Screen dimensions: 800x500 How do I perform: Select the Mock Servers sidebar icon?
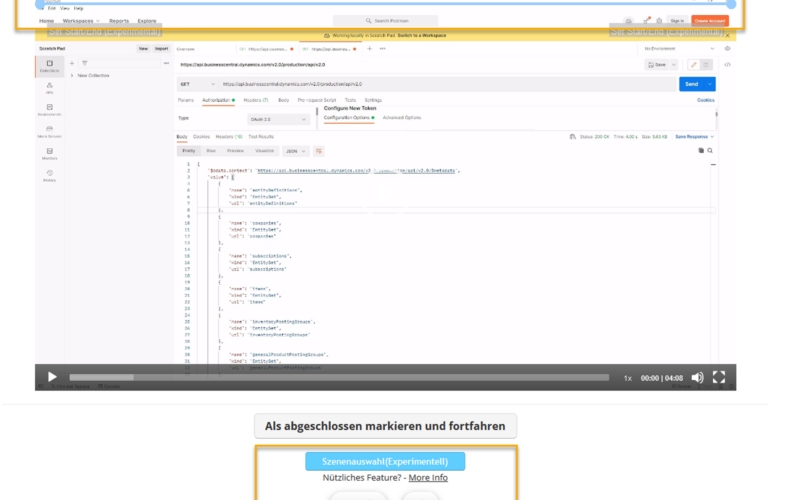click(49, 132)
